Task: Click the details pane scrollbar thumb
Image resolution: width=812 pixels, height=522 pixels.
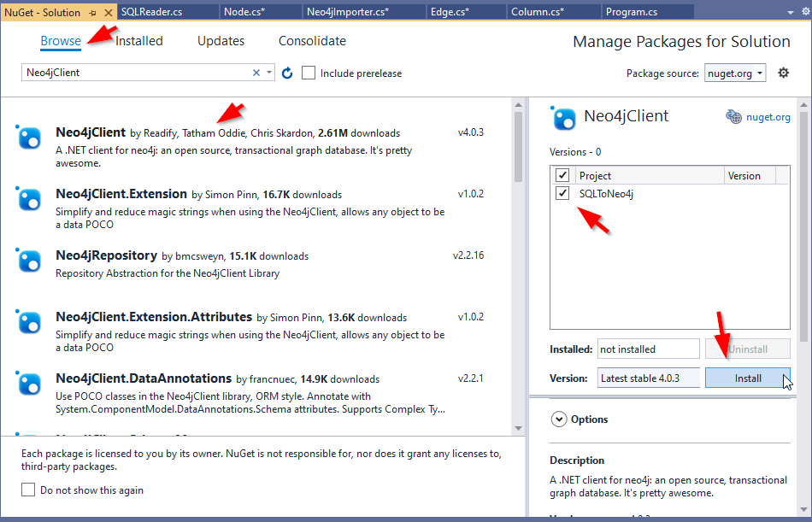Action: coord(803,226)
